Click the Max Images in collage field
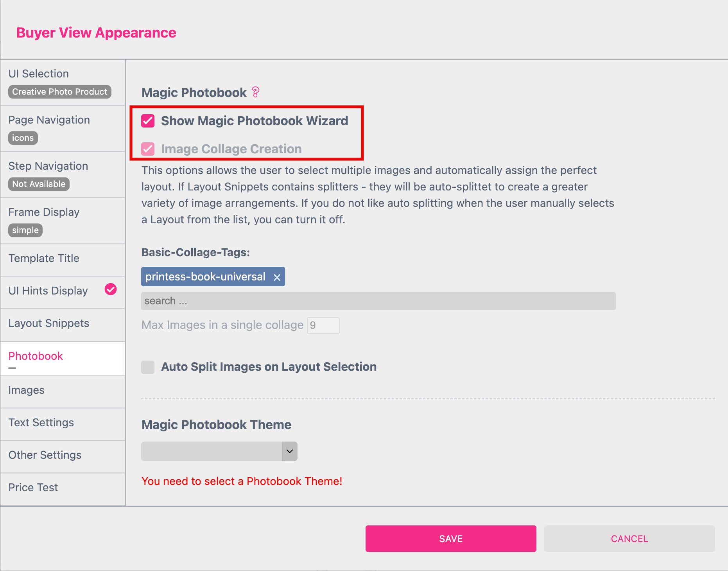Screen dimensions: 728x571 click(323, 325)
